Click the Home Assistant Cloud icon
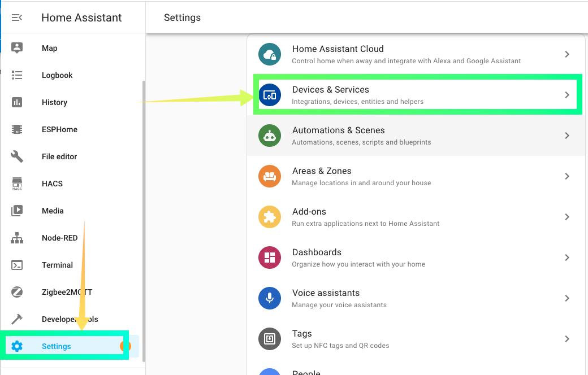 [270, 54]
